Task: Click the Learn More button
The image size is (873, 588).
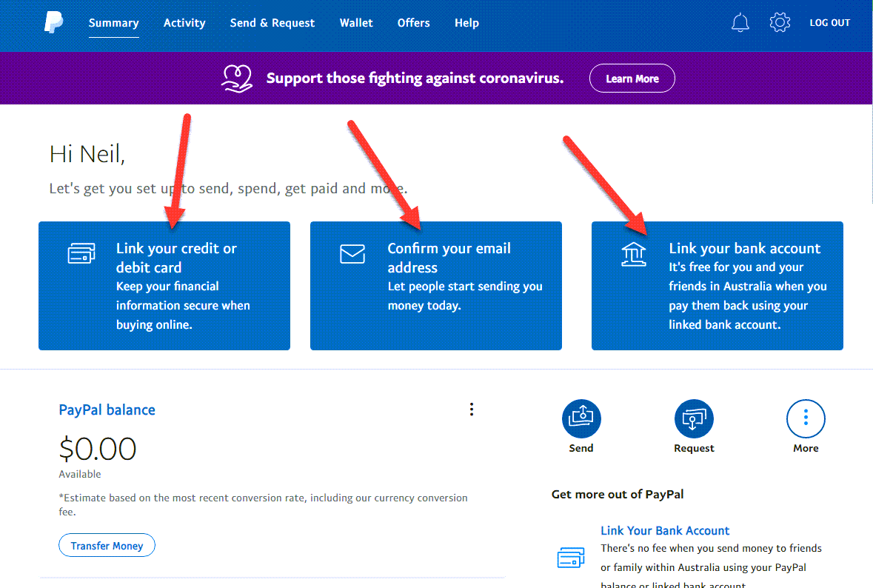Action: pos(632,78)
